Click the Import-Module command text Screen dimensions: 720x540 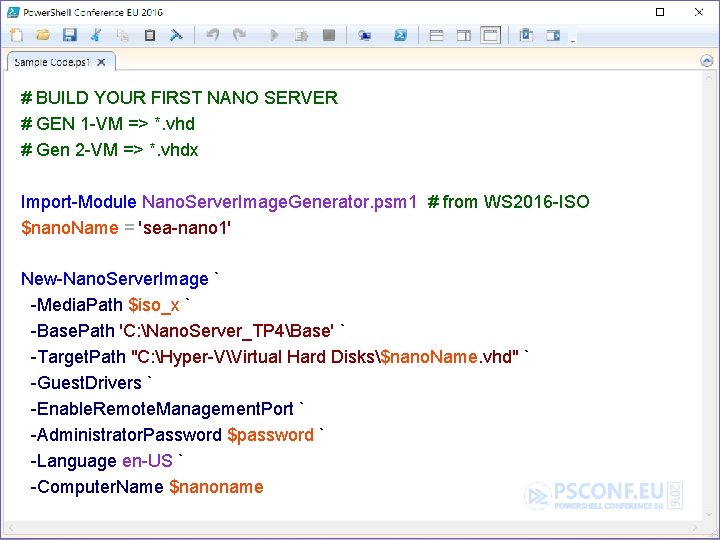tap(79, 202)
